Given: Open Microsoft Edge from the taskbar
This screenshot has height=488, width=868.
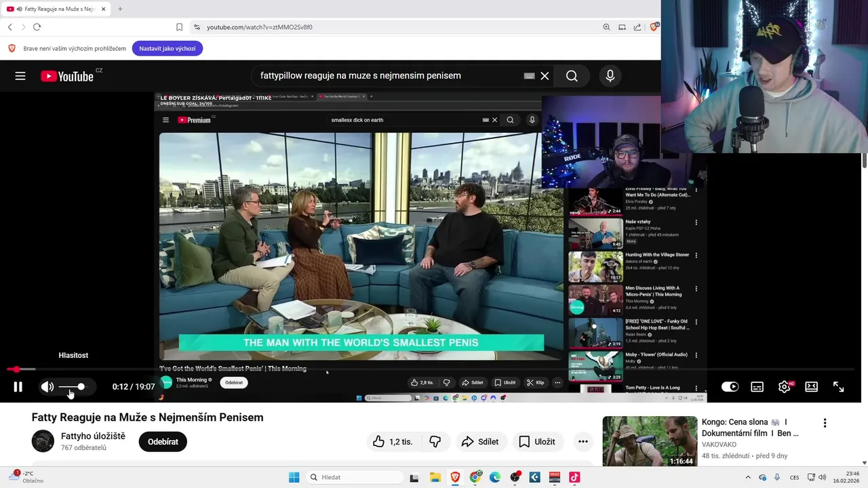Looking at the screenshot, I should point(495,477).
